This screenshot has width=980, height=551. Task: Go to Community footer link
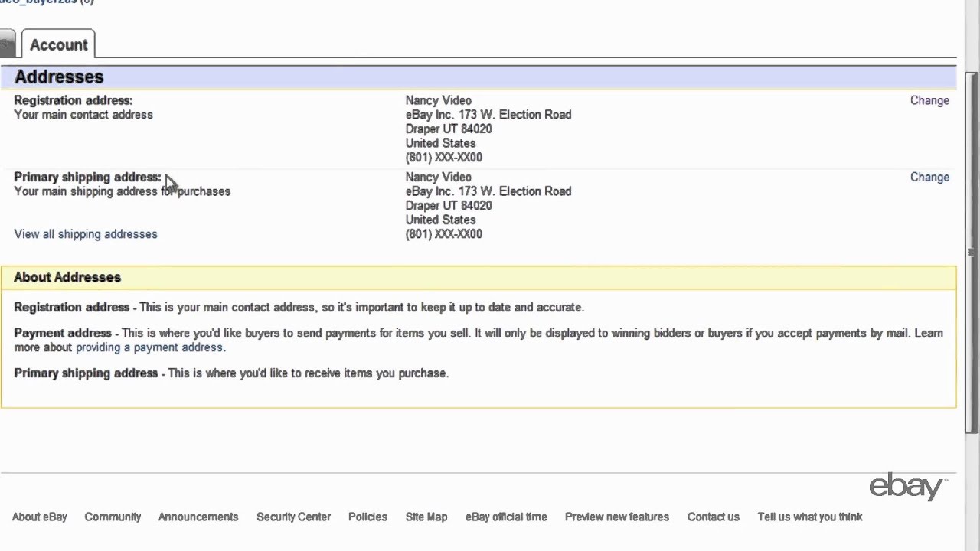click(x=113, y=517)
